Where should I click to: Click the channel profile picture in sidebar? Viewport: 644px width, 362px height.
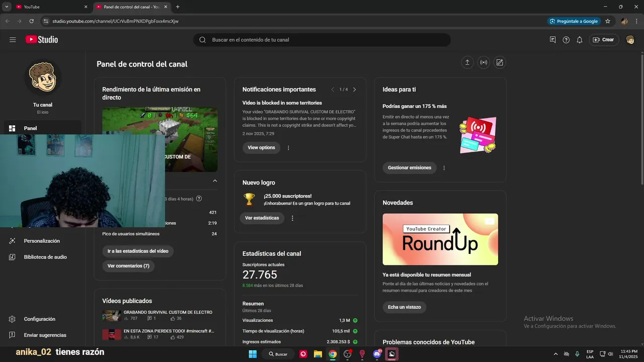click(x=43, y=78)
